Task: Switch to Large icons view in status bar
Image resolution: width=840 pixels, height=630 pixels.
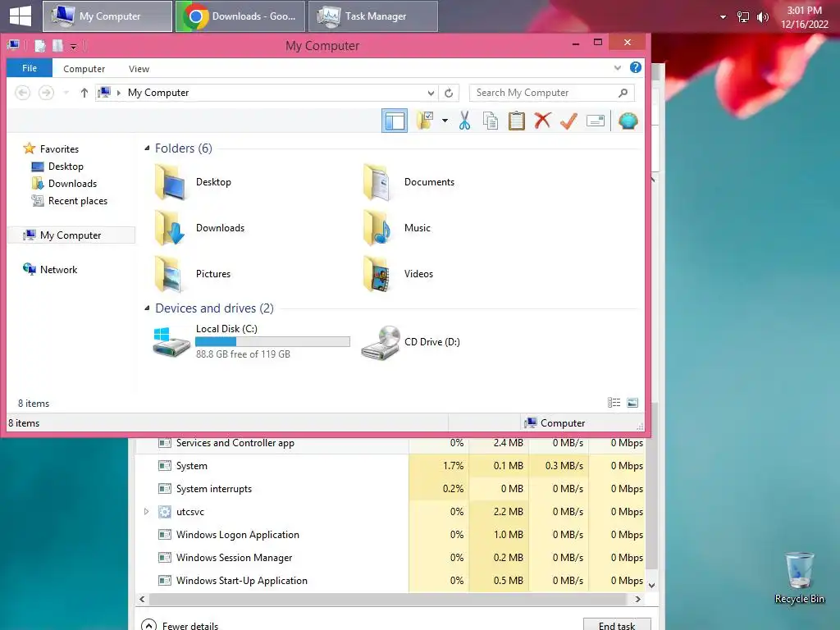Action: 632,403
